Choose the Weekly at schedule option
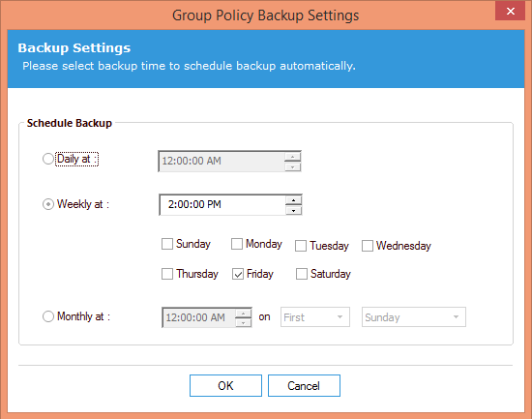Screen dimensions: 532x419 [x=48, y=204]
